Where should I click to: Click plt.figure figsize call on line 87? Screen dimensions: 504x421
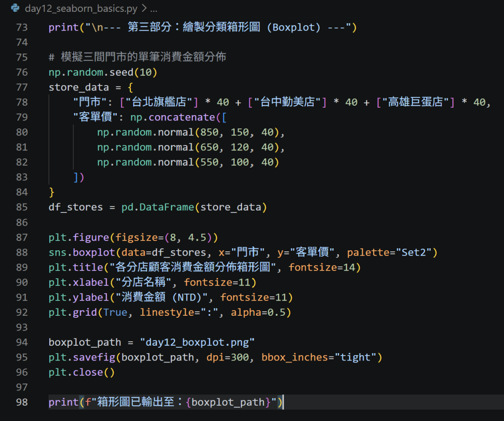pyautogui.click(x=133, y=238)
